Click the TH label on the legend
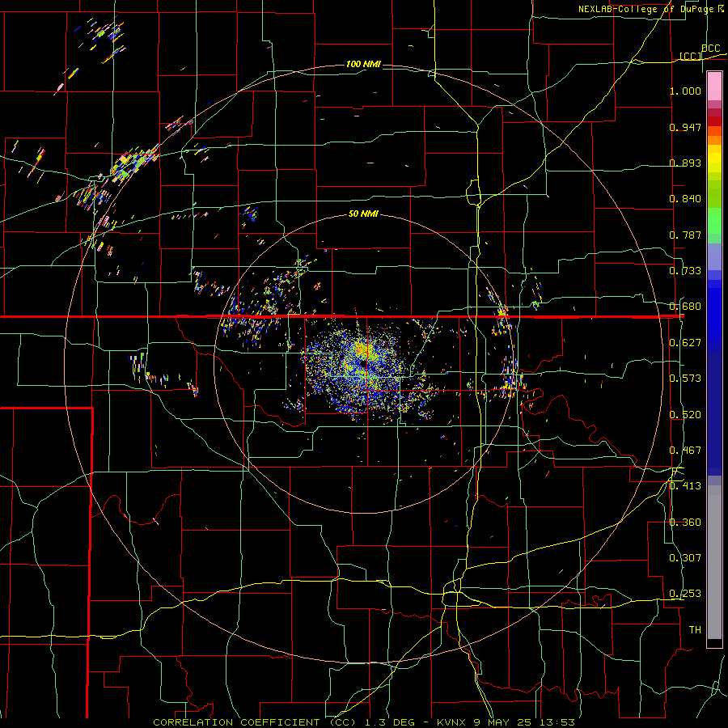This screenshot has height=728, width=728. pos(695,630)
